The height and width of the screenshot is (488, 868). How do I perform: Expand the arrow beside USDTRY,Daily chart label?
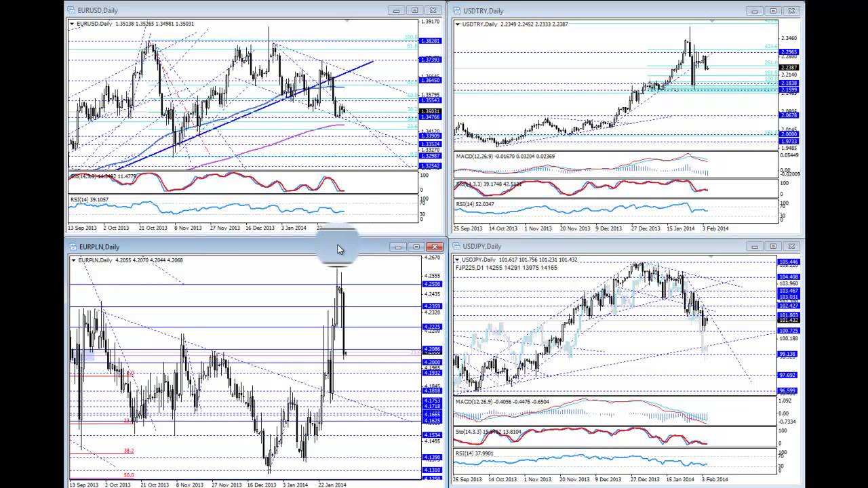[458, 24]
